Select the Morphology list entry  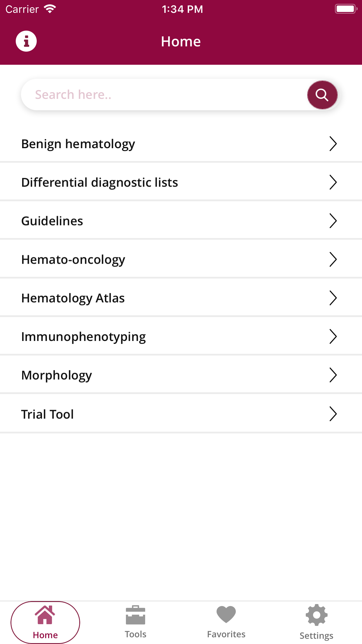tap(57, 375)
